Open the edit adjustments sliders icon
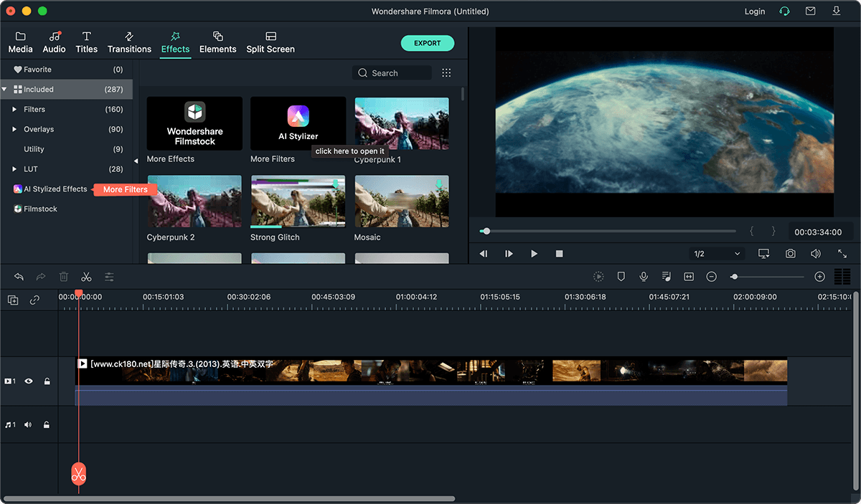The height and width of the screenshot is (504, 861). [x=109, y=277]
